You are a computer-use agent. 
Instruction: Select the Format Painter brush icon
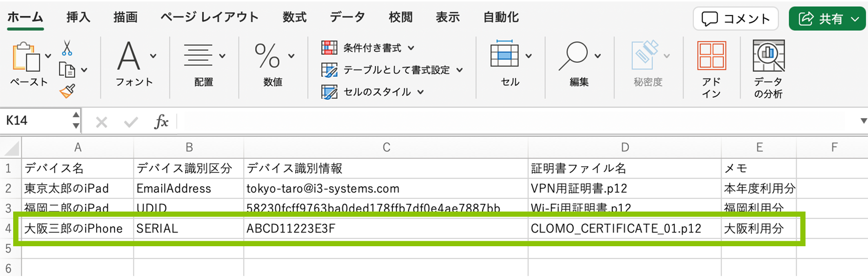pyautogui.click(x=67, y=91)
